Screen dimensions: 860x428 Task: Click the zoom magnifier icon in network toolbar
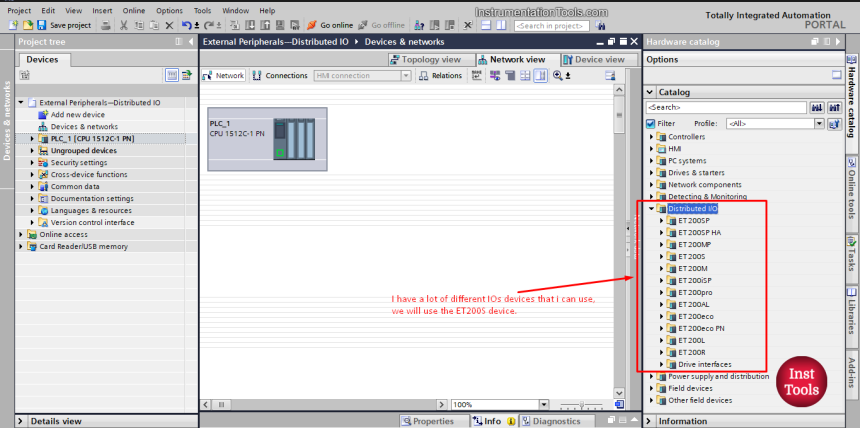[557, 76]
